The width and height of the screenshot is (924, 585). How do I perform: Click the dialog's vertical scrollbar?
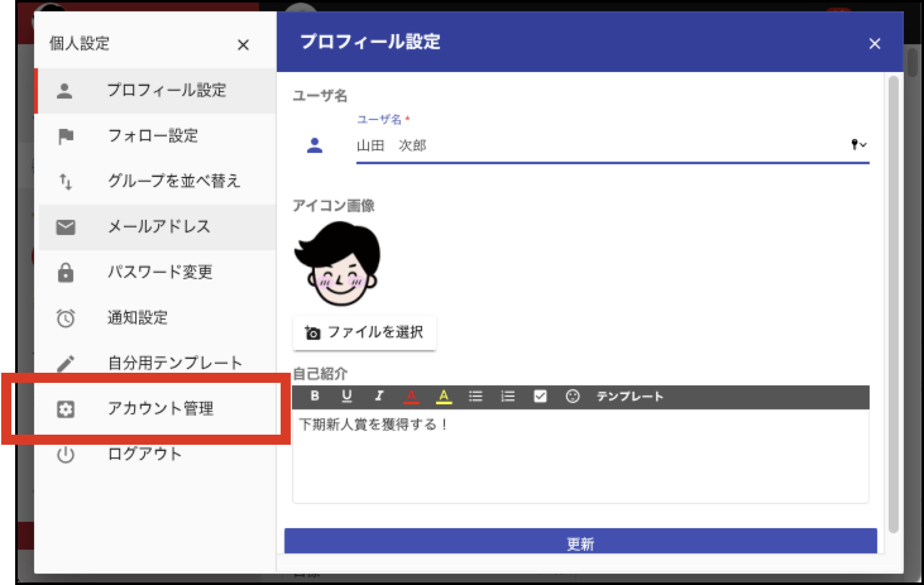893,305
